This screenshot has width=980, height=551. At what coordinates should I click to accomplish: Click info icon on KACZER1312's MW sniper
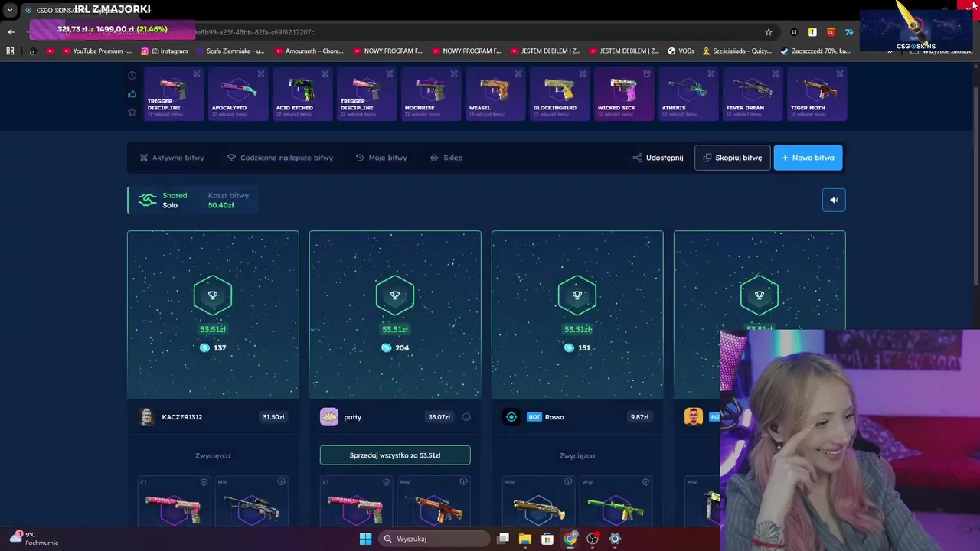click(281, 482)
